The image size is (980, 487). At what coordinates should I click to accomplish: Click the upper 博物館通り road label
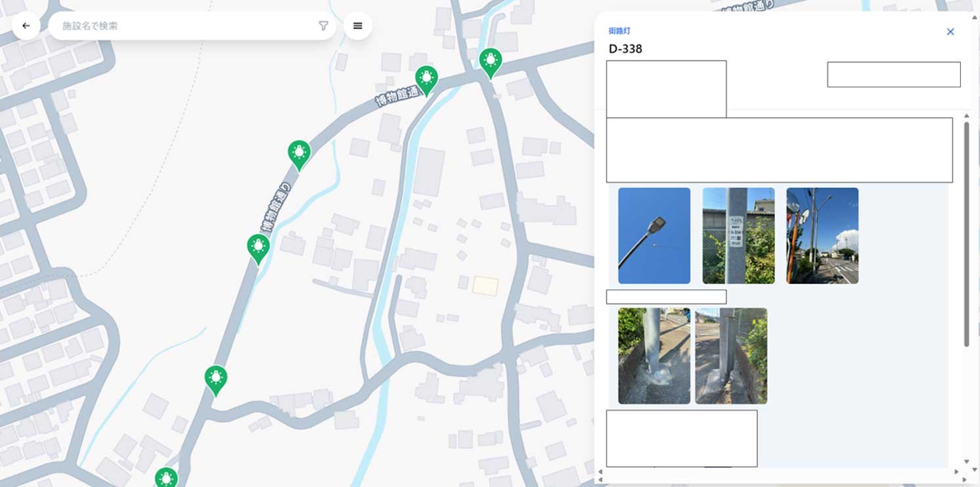397,96
